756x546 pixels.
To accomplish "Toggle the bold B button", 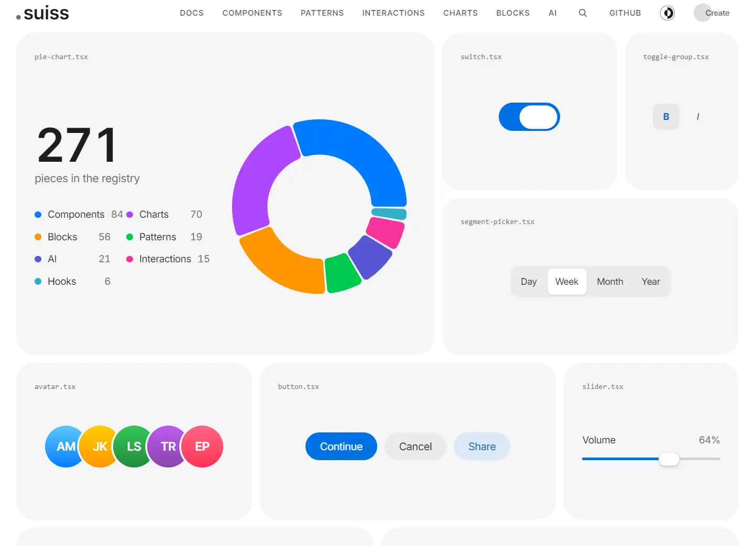I will 666,117.
